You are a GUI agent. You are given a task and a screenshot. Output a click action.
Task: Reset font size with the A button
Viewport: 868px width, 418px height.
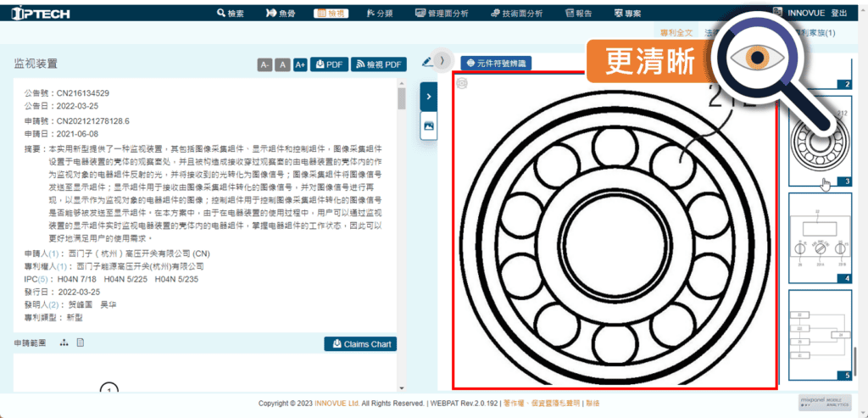282,64
